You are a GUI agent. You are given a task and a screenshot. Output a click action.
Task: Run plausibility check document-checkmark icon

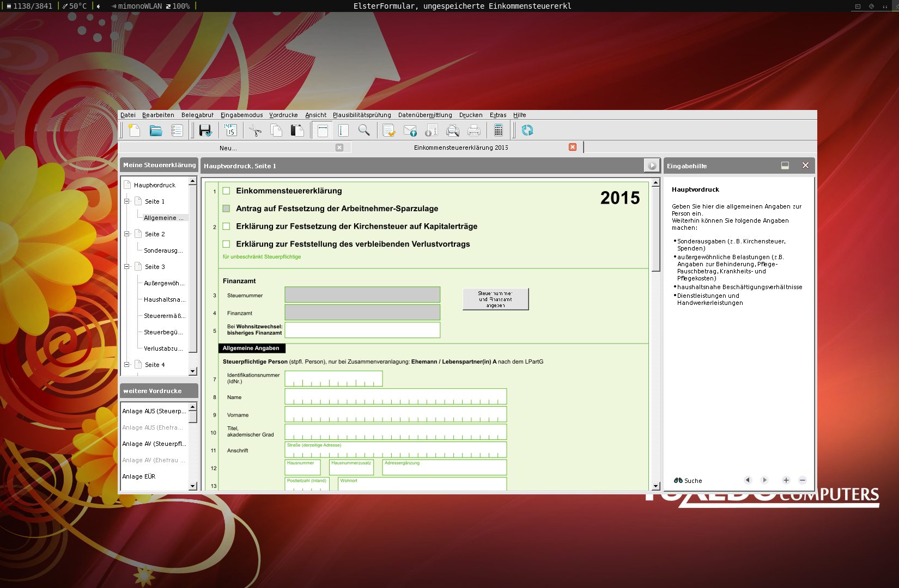coord(389,130)
